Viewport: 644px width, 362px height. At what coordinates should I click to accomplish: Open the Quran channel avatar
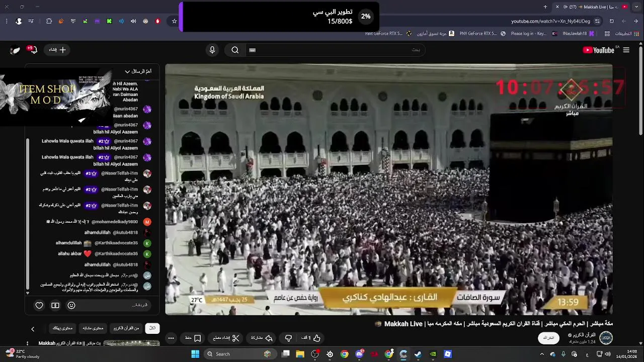click(606, 338)
